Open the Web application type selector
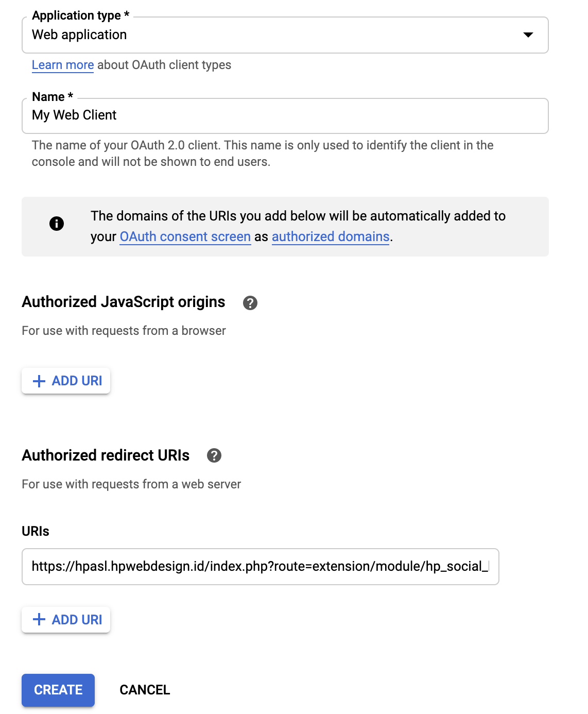This screenshot has width=588, height=714. [278, 35]
